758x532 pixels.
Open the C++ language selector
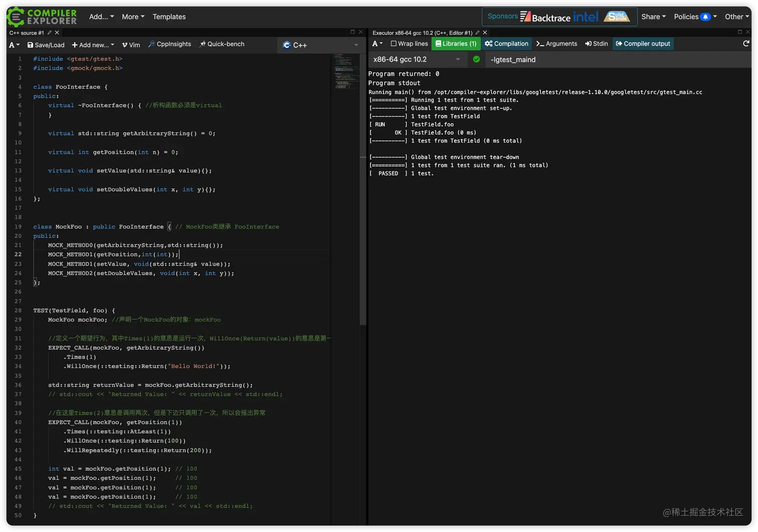pyautogui.click(x=320, y=45)
